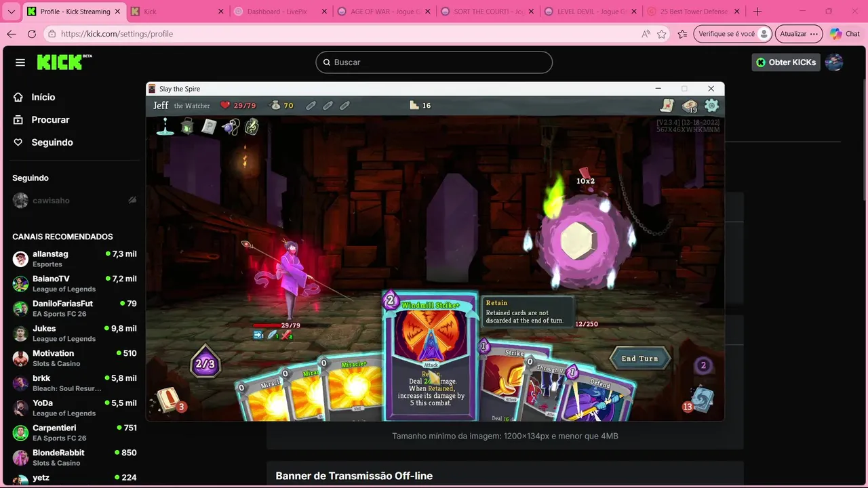Click Verifique se é você profile button
This screenshot has height=488, width=868.
[x=734, y=34]
